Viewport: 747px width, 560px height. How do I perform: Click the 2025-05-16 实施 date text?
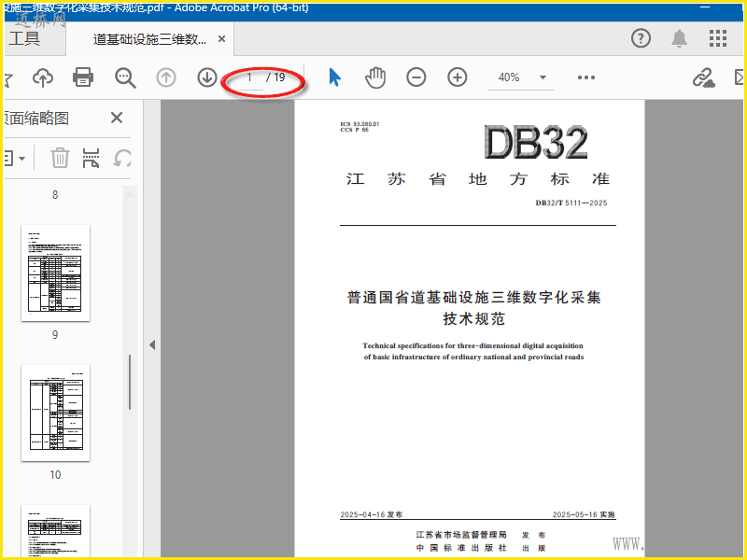(585, 514)
